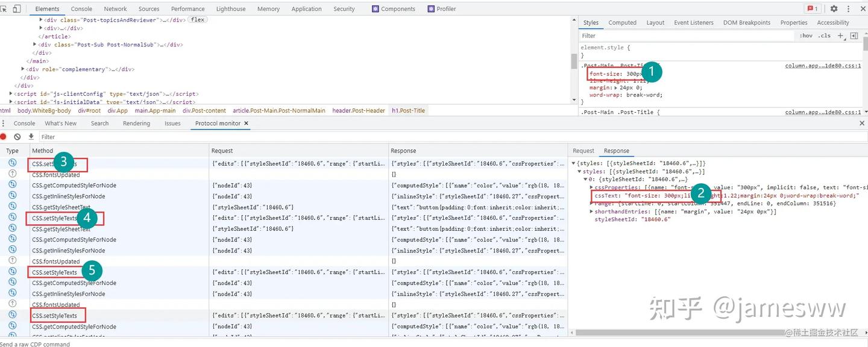Open DevTools settings gear

point(834,9)
